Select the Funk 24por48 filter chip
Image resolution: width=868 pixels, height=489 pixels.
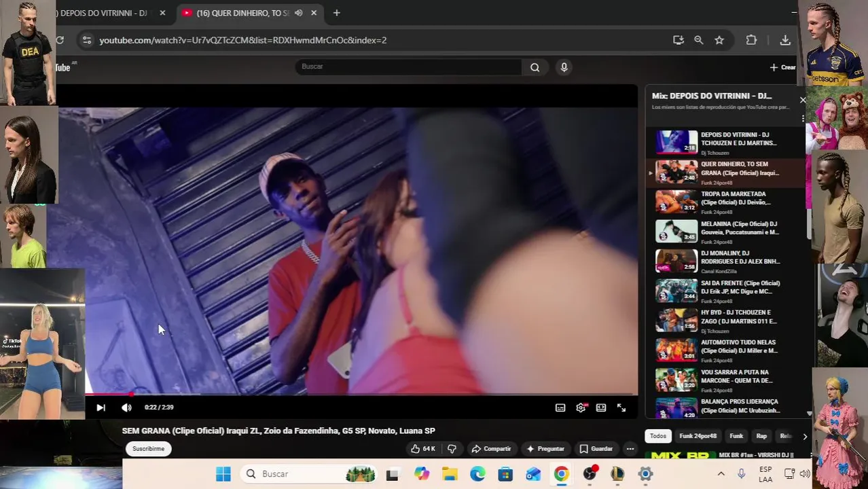tap(698, 436)
